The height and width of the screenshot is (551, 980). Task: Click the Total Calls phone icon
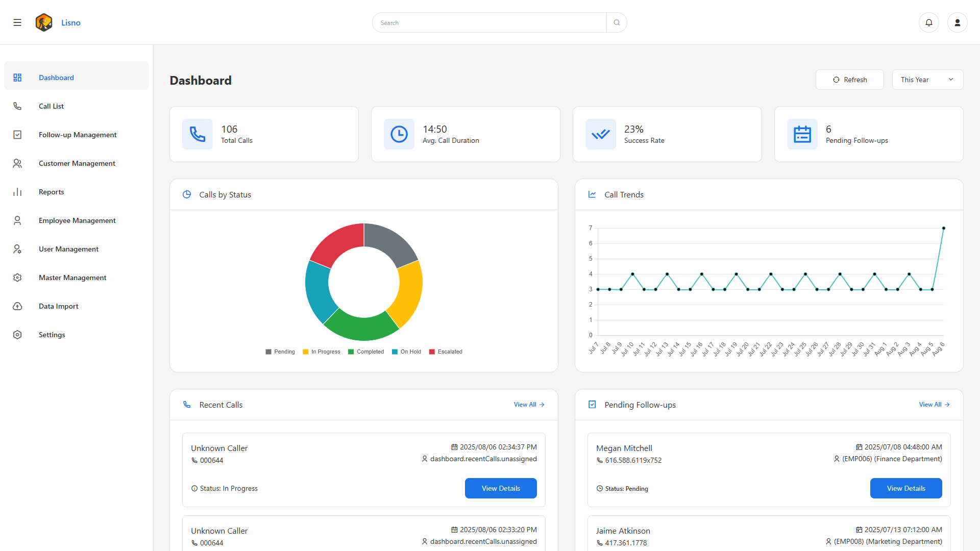(198, 134)
